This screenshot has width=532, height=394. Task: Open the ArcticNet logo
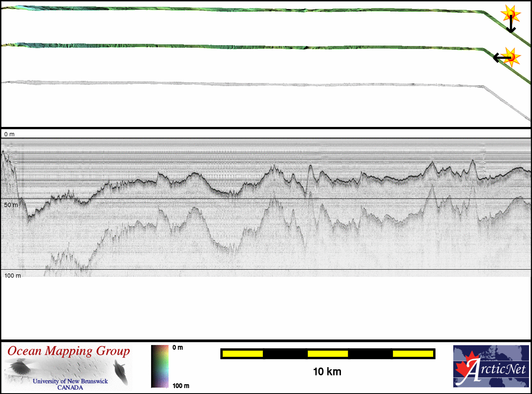[491, 366]
